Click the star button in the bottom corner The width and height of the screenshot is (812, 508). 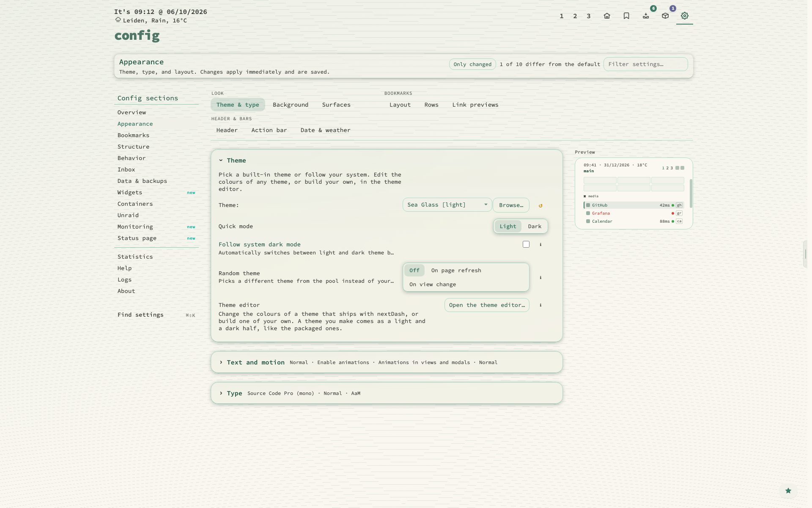[x=788, y=491]
